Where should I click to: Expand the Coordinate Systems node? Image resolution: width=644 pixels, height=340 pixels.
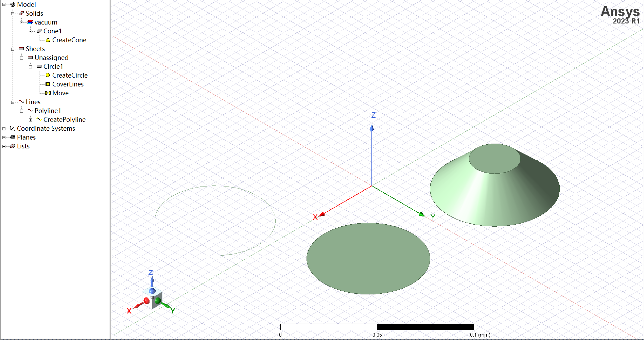point(4,129)
